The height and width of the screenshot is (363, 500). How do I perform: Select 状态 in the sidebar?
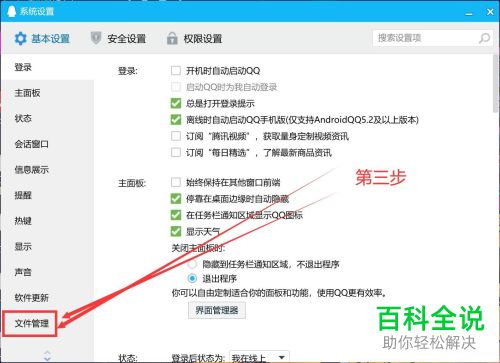pyautogui.click(x=47, y=118)
